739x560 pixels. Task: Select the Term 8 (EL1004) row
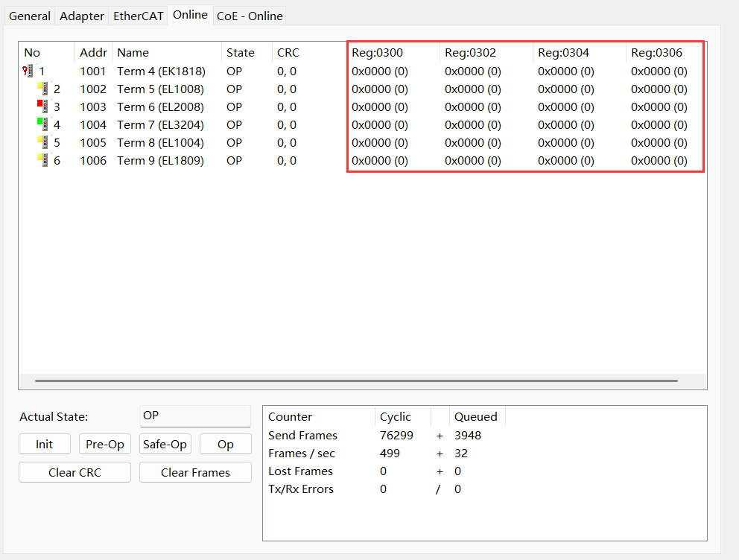click(x=363, y=143)
